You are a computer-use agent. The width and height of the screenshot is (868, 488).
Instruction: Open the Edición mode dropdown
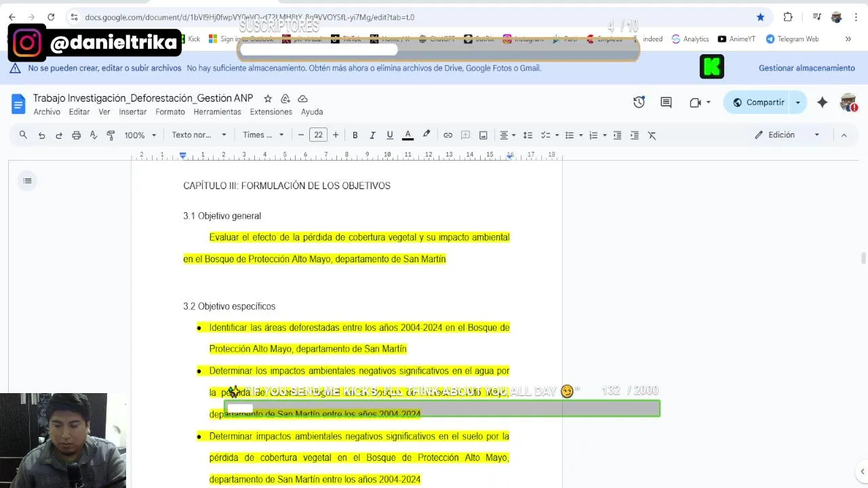coord(787,135)
